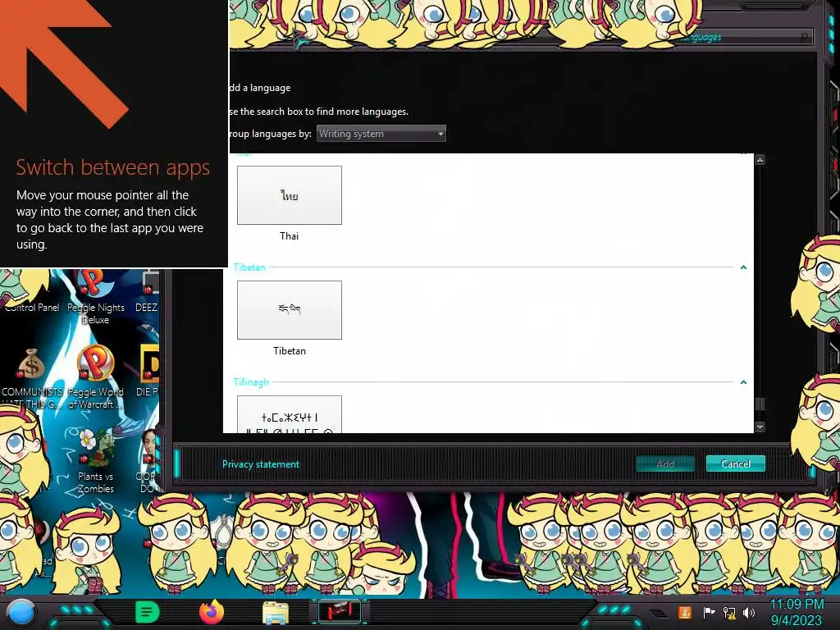The width and height of the screenshot is (840, 630).
Task: Click the language list scroll down arrow
Action: [x=760, y=427]
